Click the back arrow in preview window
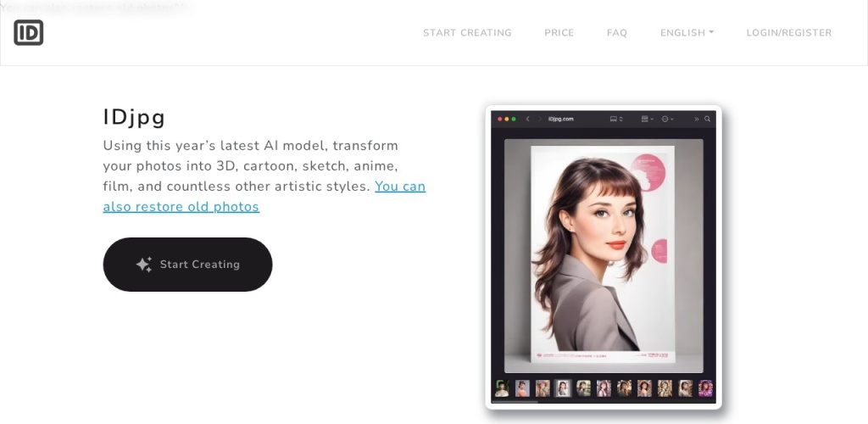The width and height of the screenshot is (868, 424). (527, 120)
